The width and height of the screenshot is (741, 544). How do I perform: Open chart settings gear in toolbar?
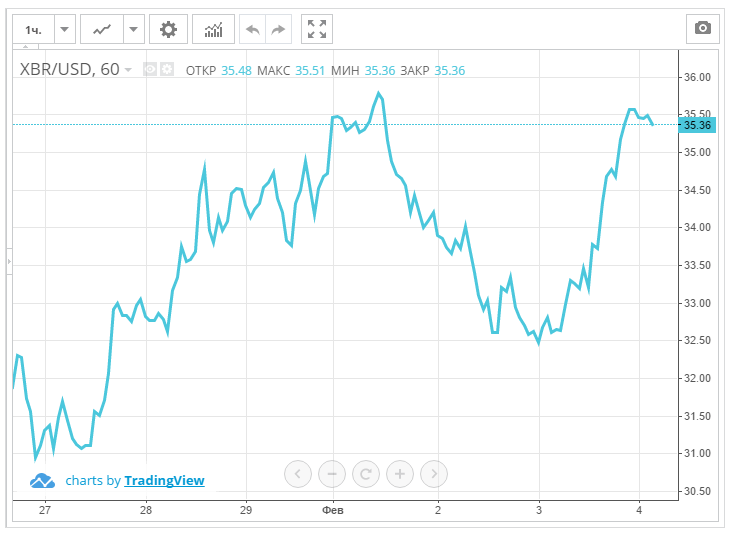(x=168, y=30)
